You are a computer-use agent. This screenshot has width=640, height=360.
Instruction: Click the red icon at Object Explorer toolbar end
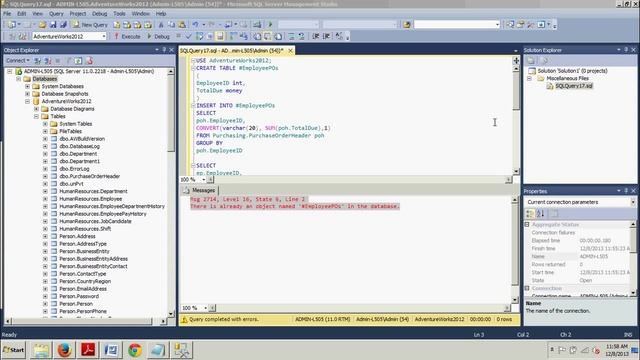(89, 61)
